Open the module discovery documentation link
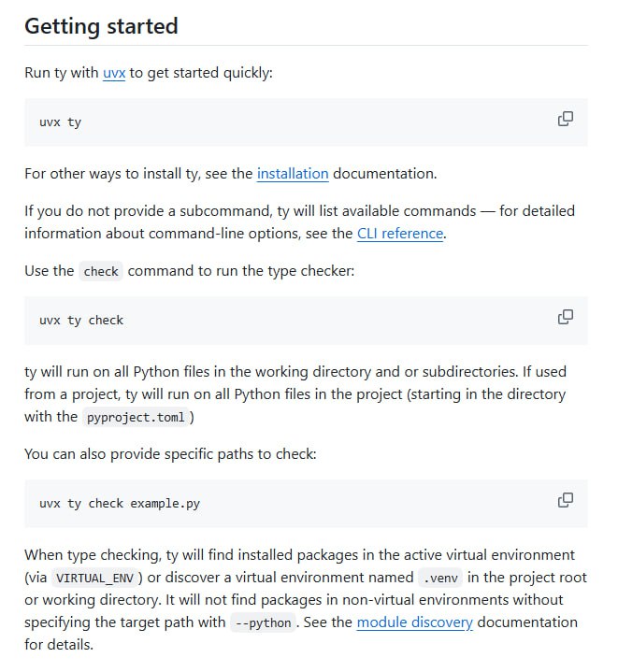 (x=415, y=622)
